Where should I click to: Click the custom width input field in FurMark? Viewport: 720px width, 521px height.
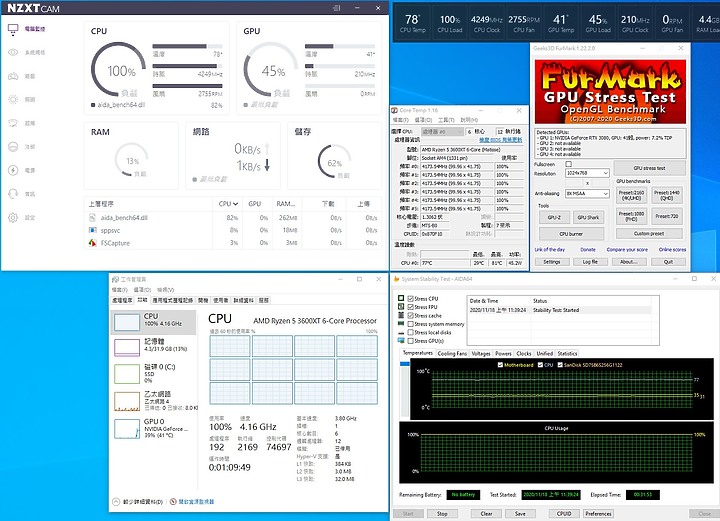pos(575,183)
